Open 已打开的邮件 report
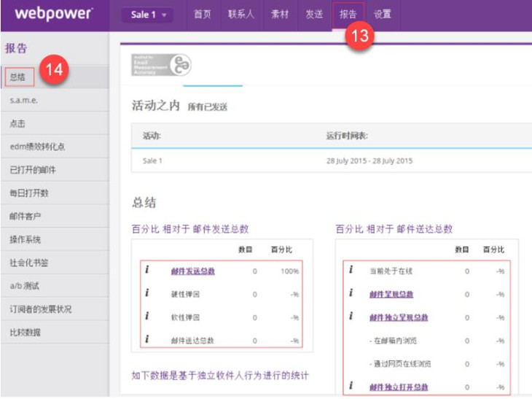This screenshot has height=399, width=532. [55, 170]
